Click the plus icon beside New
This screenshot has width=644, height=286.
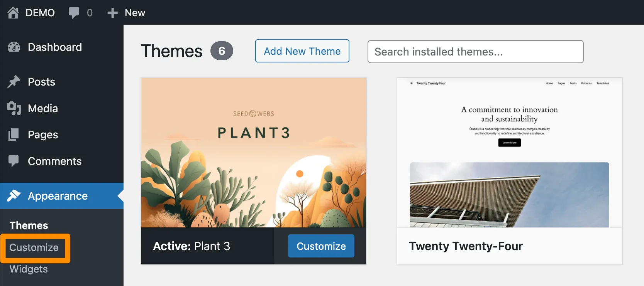click(x=112, y=13)
